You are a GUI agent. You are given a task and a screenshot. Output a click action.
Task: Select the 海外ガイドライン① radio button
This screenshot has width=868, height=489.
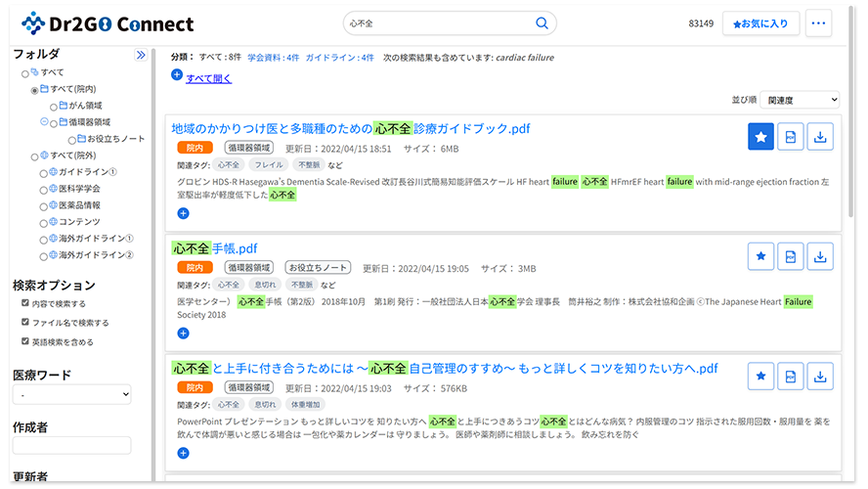[x=43, y=240]
